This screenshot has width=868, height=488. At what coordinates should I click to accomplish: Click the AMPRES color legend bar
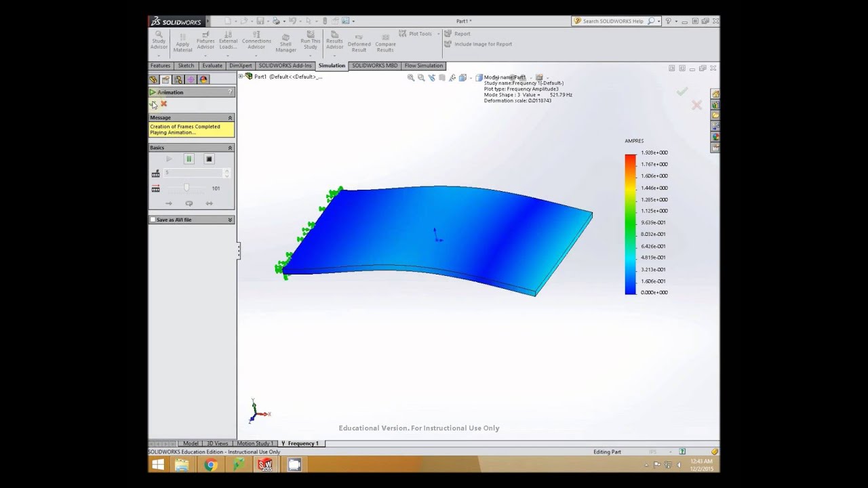[631, 224]
